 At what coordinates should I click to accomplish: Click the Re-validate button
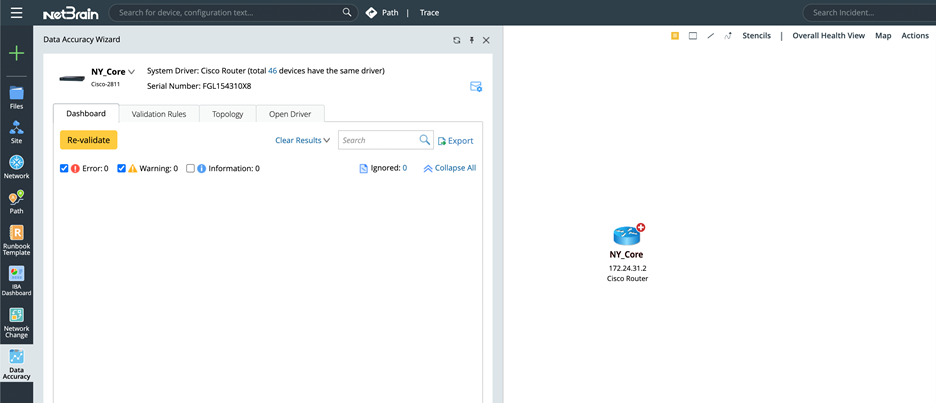(88, 140)
